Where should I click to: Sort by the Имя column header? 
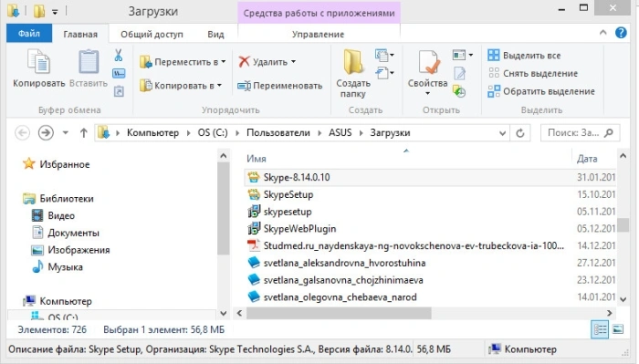click(257, 159)
